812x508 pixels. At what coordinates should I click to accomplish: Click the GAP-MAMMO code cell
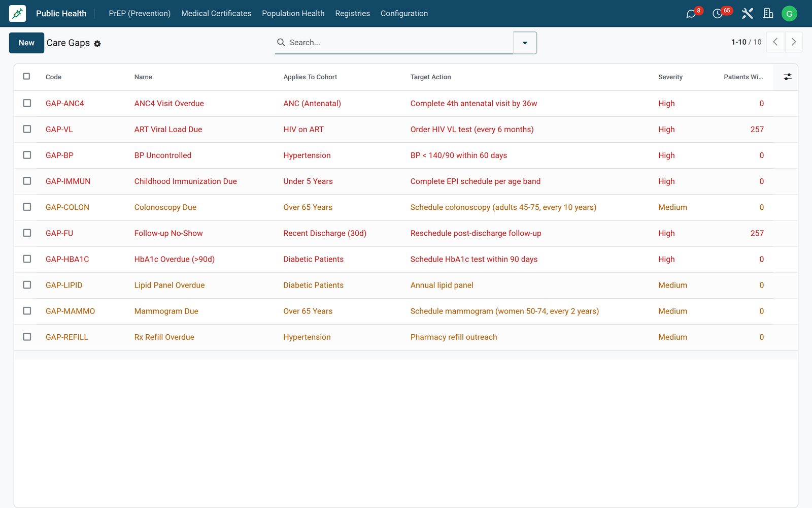pos(70,311)
